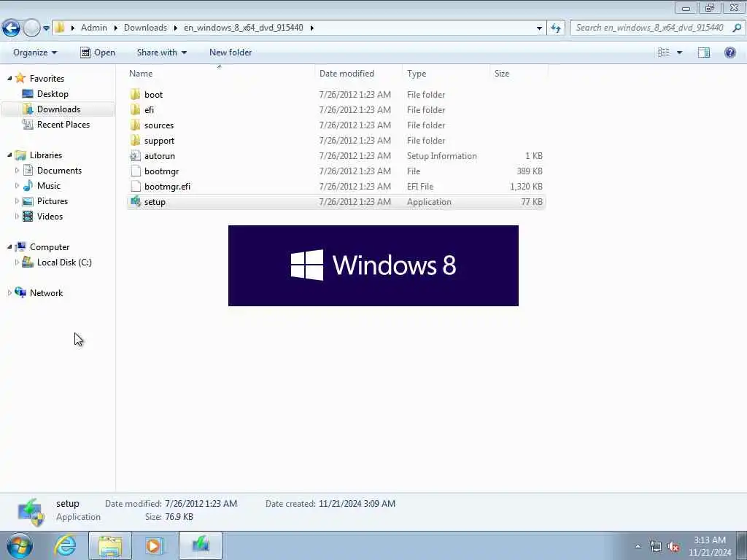This screenshot has width=747, height=560.
Task: Select Network in navigation pane
Action: click(46, 293)
